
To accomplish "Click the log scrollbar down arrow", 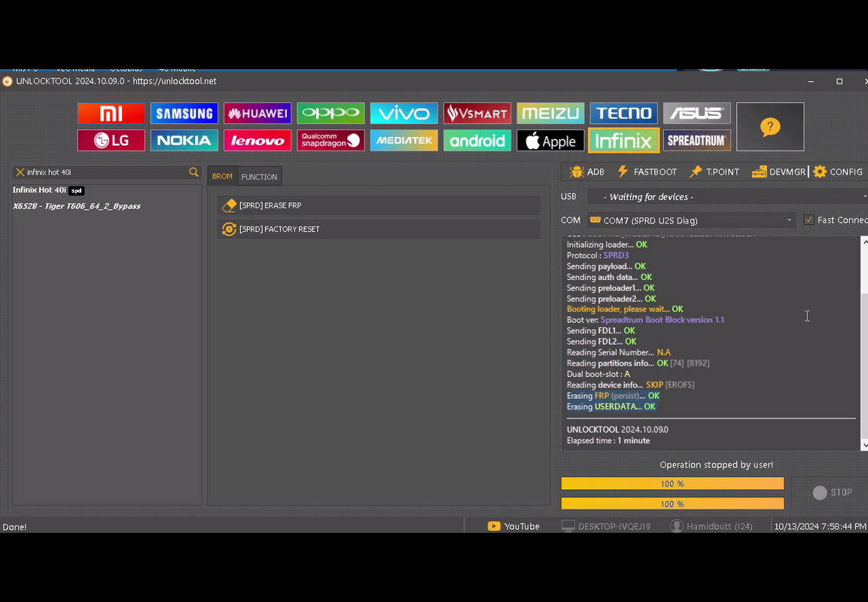I will 865,445.
